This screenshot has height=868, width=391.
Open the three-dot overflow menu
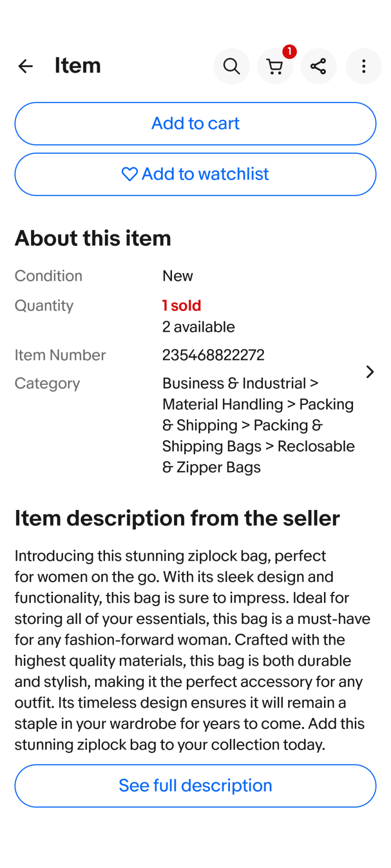point(363,66)
